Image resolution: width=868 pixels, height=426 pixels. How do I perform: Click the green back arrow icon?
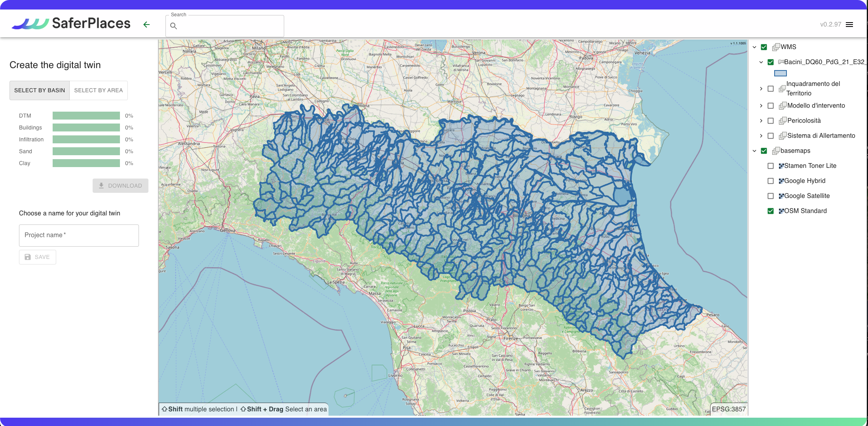[x=146, y=25]
